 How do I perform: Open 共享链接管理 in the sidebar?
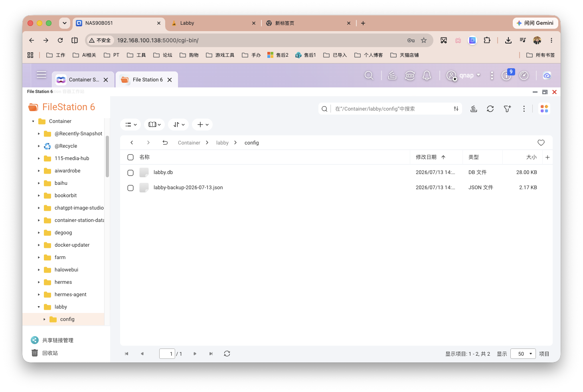(x=58, y=340)
